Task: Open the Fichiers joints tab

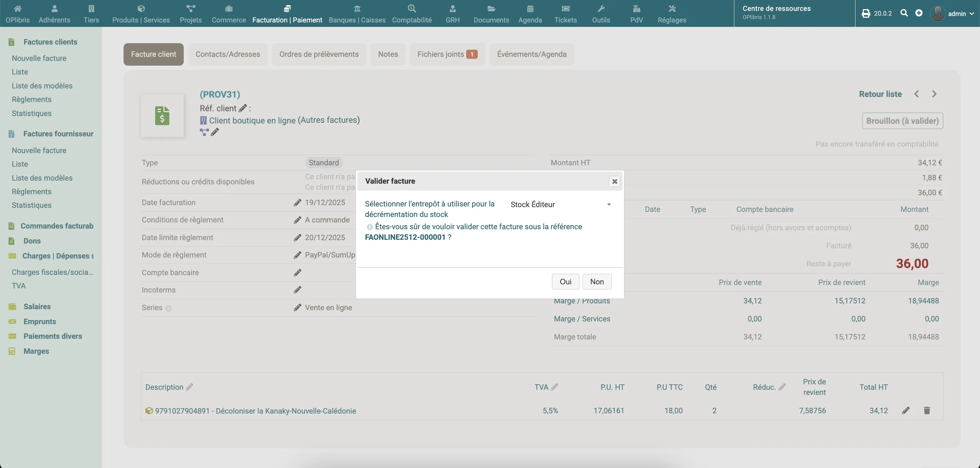Action: click(x=447, y=54)
